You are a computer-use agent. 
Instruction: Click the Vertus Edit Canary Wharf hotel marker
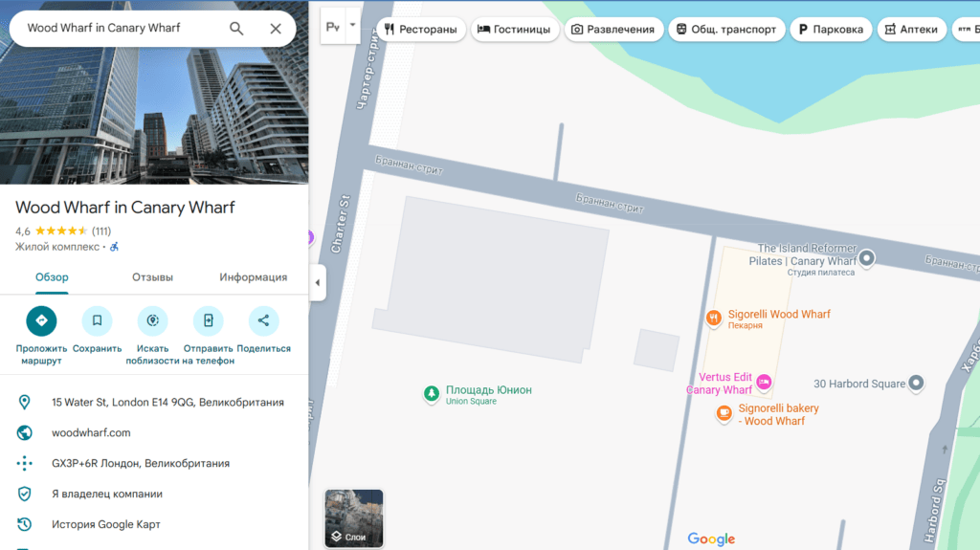pos(764,382)
